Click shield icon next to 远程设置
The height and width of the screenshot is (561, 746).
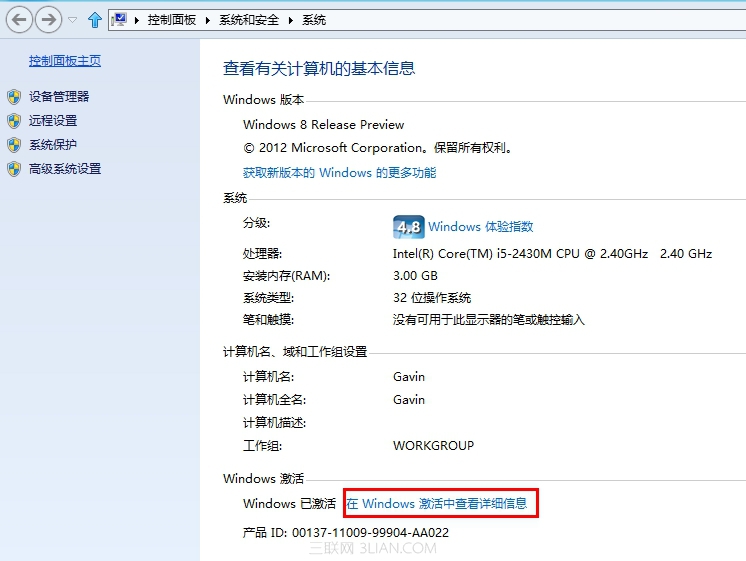14,121
